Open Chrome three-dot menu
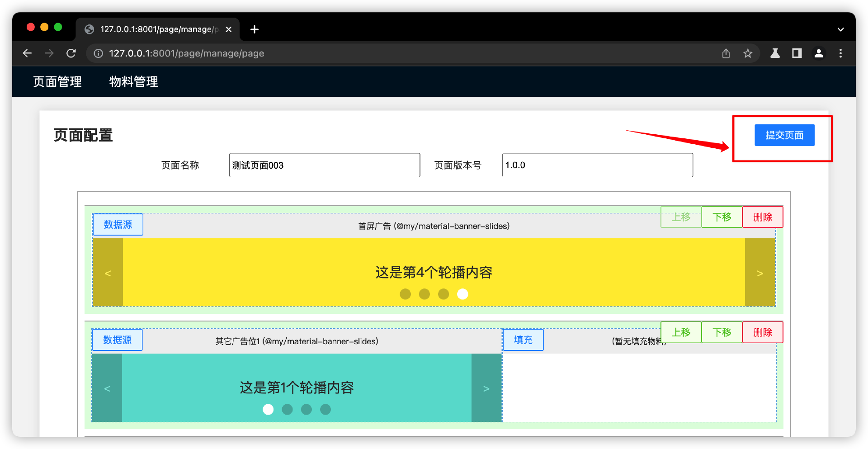The height and width of the screenshot is (449, 868). (x=840, y=53)
